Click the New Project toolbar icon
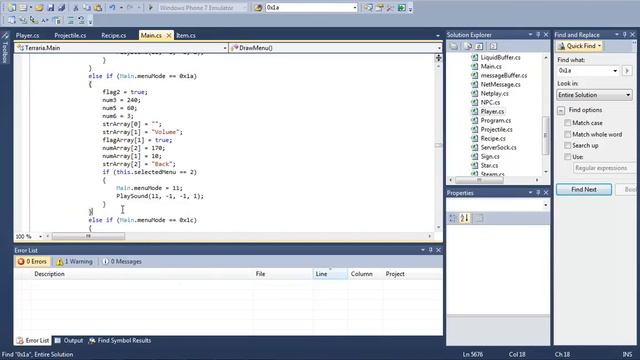 click(x=12, y=7)
